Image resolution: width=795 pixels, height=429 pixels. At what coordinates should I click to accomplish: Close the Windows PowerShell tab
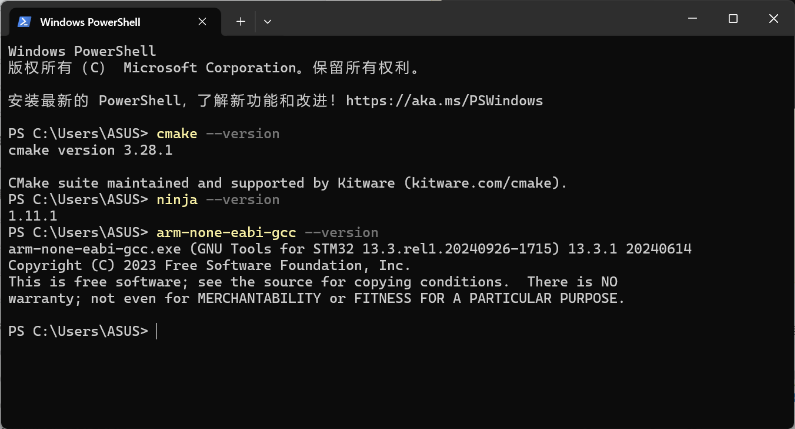point(202,21)
